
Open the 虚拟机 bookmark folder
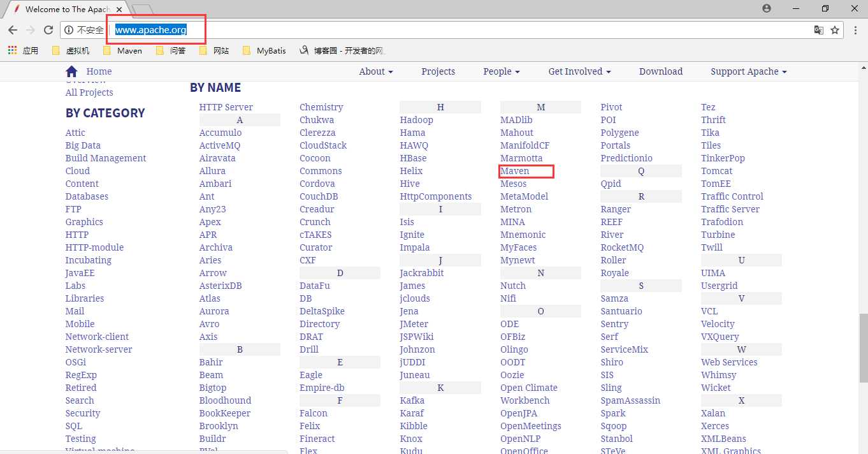point(71,50)
